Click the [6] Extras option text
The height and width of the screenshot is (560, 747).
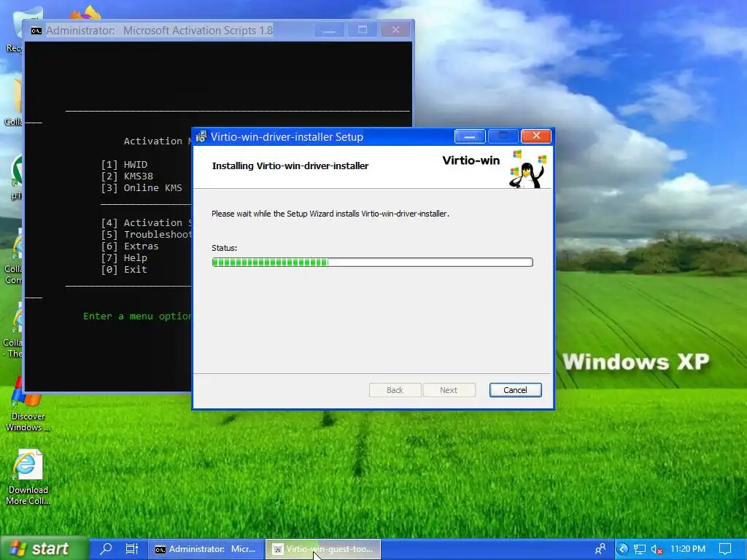tap(130, 246)
